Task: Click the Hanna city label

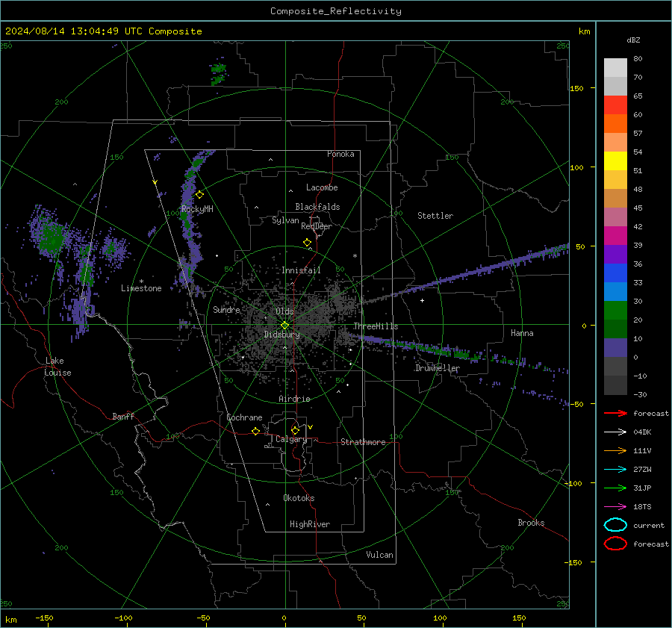Action: click(522, 333)
